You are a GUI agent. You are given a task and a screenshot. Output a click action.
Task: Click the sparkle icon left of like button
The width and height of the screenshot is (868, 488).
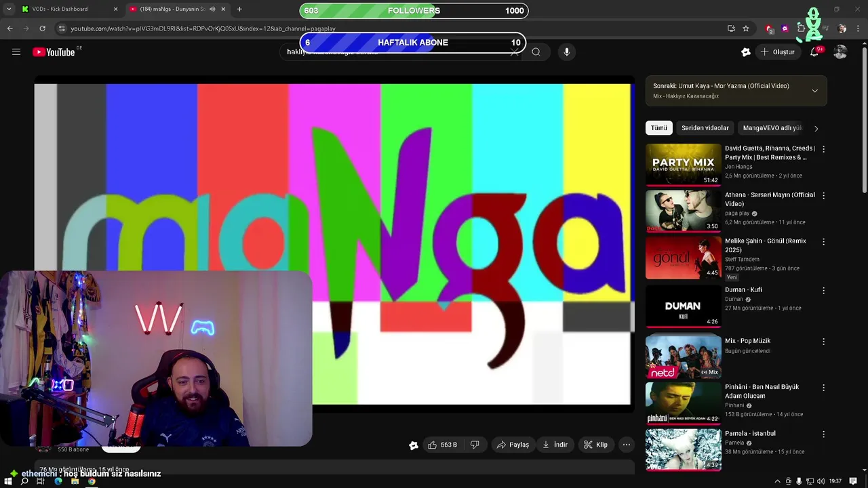(x=414, y=445)
